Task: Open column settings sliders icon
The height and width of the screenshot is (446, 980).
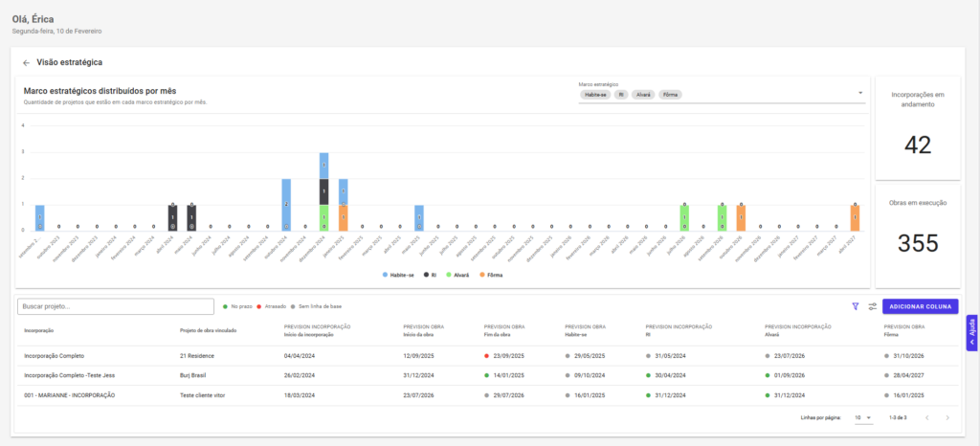Action: (x=872, y=306)
